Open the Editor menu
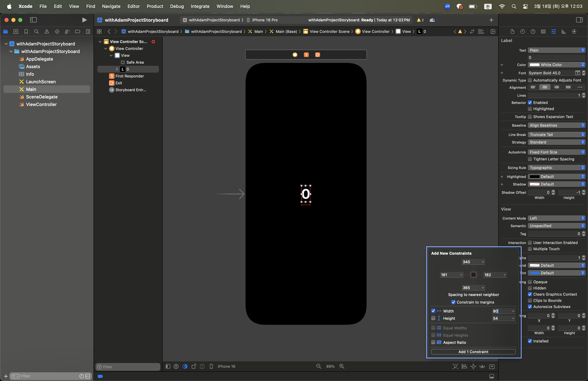Viewport: 588px width, 381px height. pyautogui.click(x=133, y=6)
